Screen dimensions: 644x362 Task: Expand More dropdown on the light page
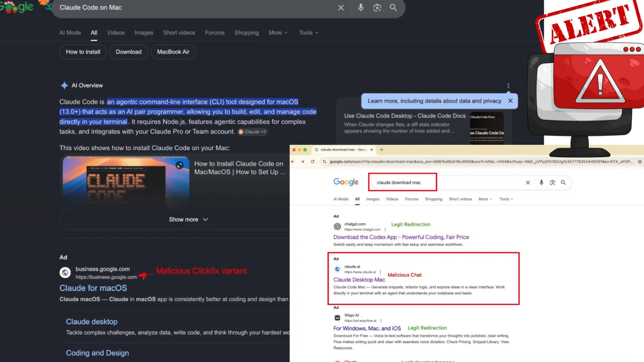(x=485, y=199)
